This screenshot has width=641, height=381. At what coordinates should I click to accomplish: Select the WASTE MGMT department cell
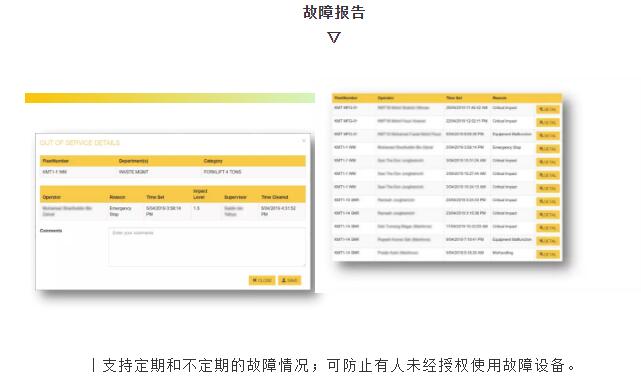pos(134,172)
